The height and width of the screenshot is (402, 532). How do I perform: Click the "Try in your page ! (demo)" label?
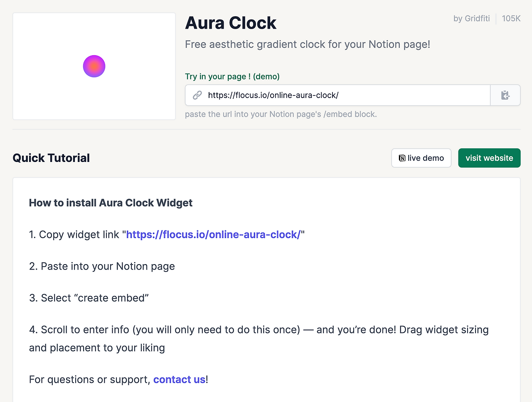[x=232, y=76]
